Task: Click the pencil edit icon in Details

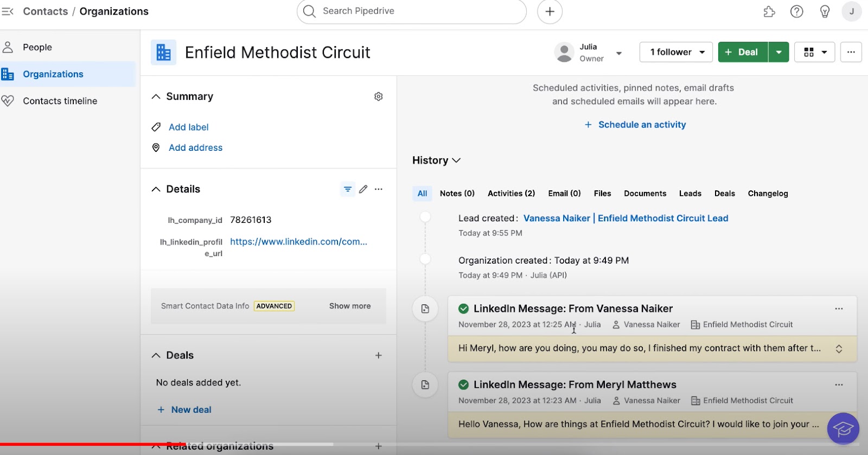Action: [x=363, y=189]
